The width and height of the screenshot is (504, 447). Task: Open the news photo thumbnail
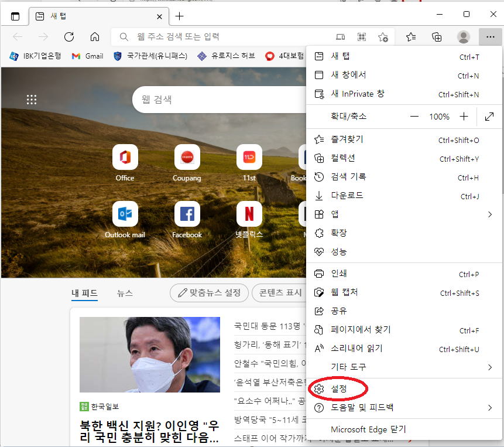point(150,354)
